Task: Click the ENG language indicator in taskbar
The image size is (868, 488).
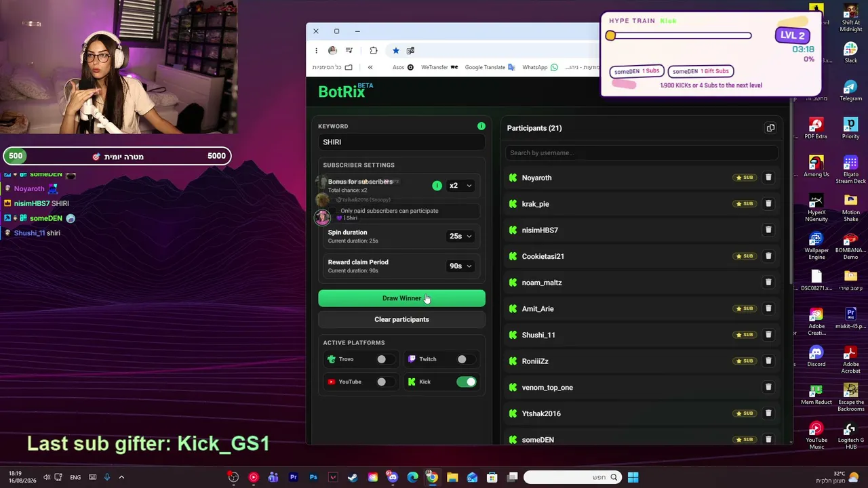Action: [x=75, y=478]
